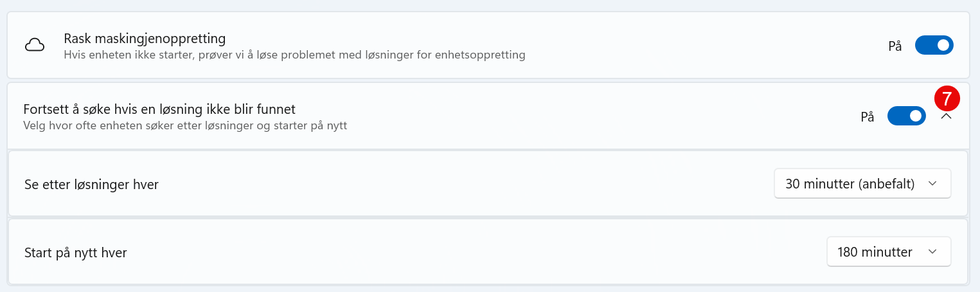Click the red number 7 badge
Viewport: 980px width, 292px height.
947,99
